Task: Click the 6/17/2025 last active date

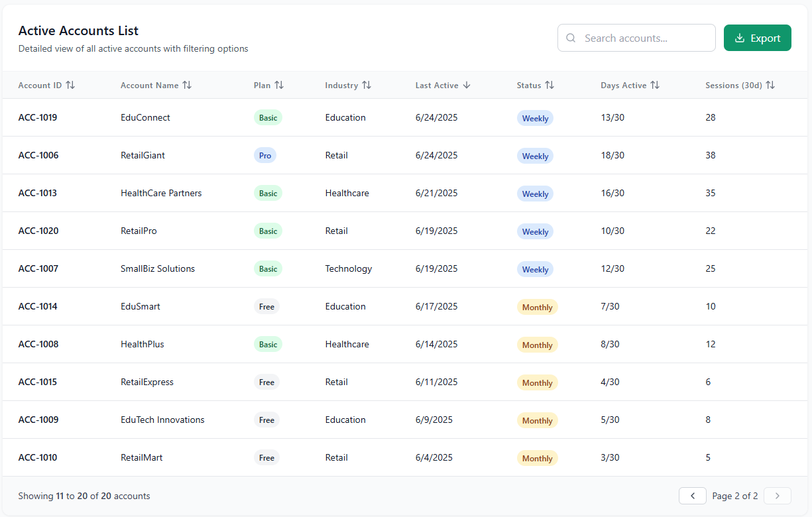Action: coord(437,306)
